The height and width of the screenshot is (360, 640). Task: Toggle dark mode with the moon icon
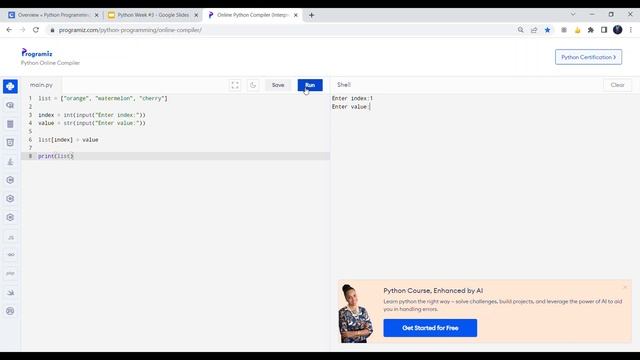(253, 85)
